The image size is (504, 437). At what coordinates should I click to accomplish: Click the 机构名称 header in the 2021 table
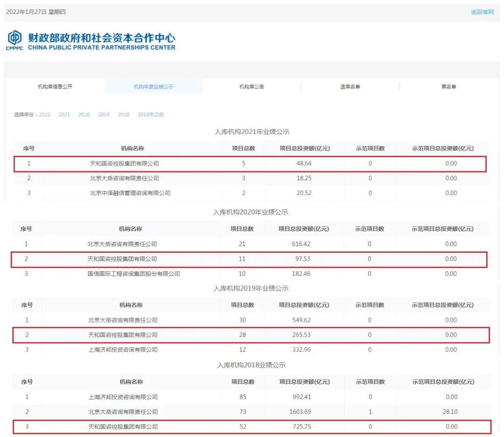click(x=133, y=148)
